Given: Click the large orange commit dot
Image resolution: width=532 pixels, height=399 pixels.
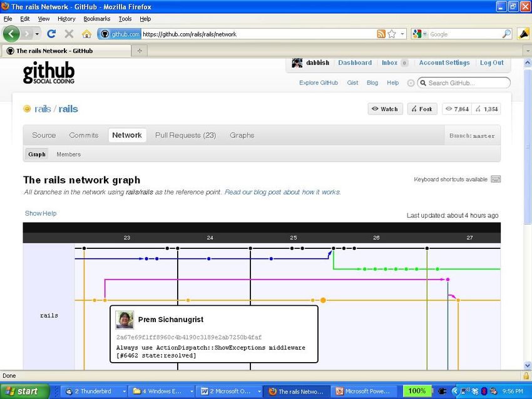Looking at the screenshot, I should 323,300.
